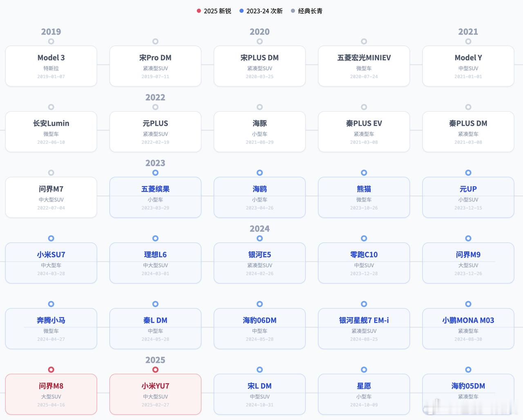
Task: Open the 奔腾小马 card
Action: coord(51,329)
